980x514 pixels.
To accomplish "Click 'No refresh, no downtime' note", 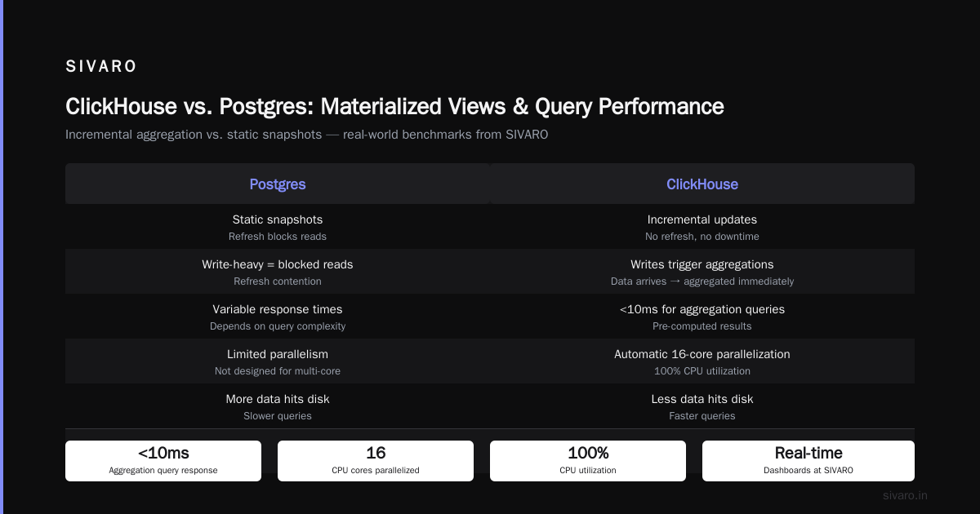I will click(x=702, y=237).
